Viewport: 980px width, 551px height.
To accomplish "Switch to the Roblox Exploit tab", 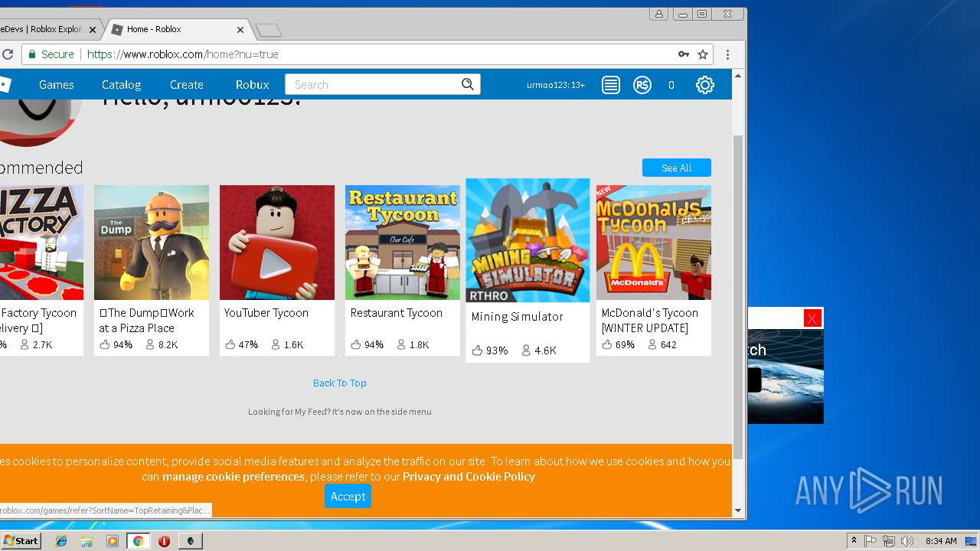I will click(46, 29).
